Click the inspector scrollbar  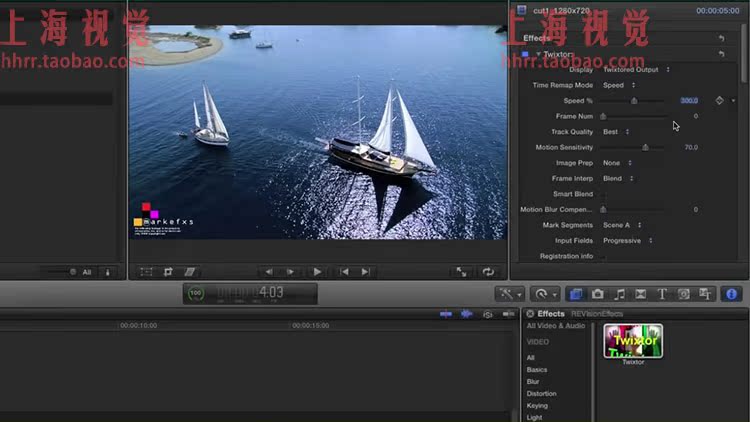point(744,53)
